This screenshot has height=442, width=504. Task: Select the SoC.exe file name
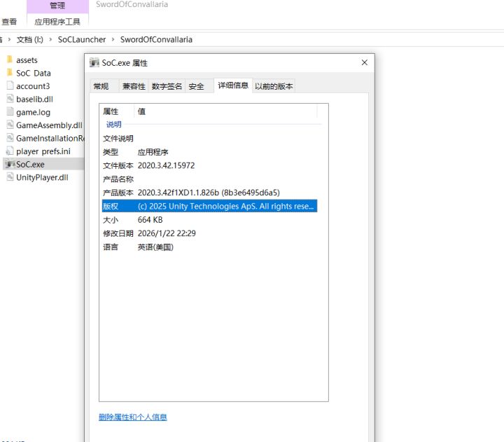30,165
